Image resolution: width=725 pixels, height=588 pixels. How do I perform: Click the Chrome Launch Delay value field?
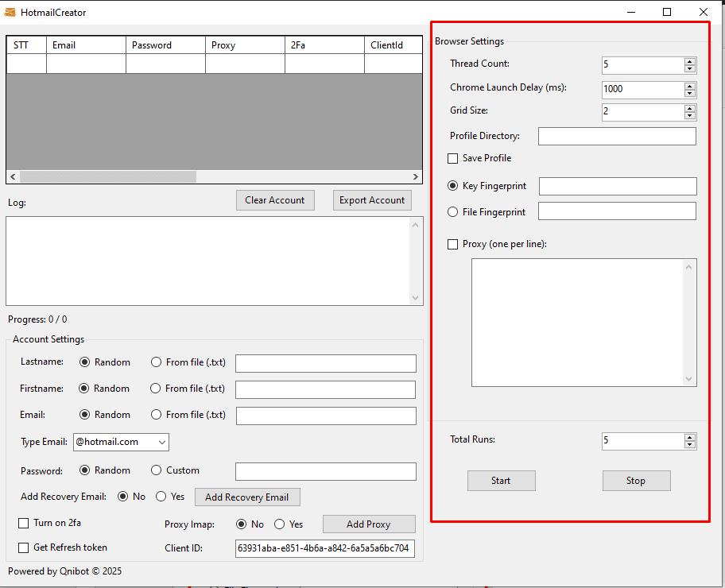(643, 90)
